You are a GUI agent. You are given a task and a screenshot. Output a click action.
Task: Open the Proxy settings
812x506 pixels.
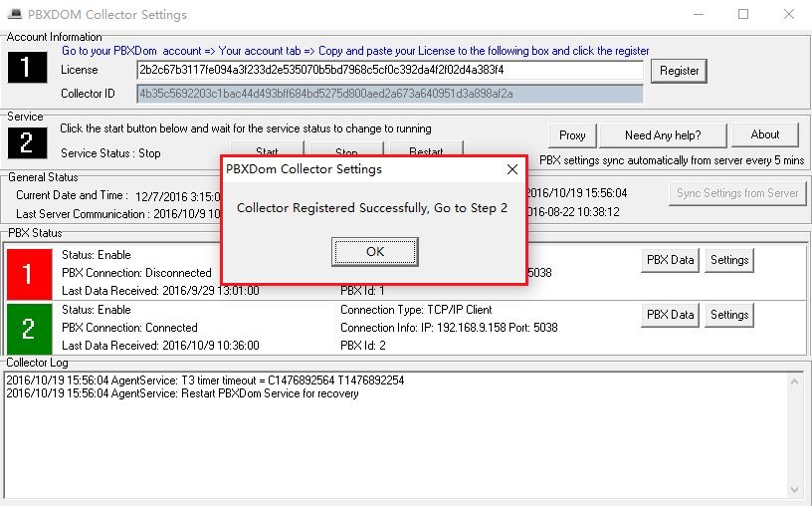tap(572, 135)
